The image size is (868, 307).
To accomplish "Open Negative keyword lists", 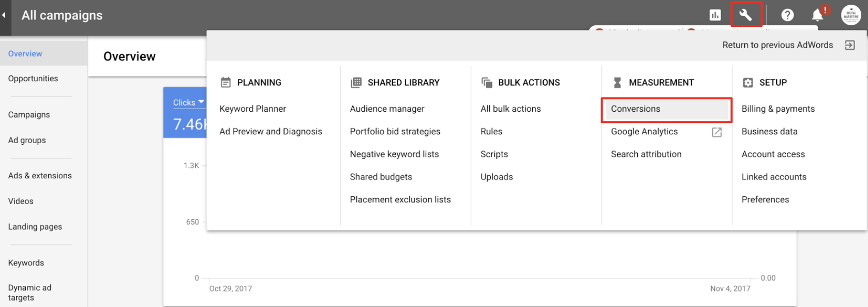I will (394, 155).
